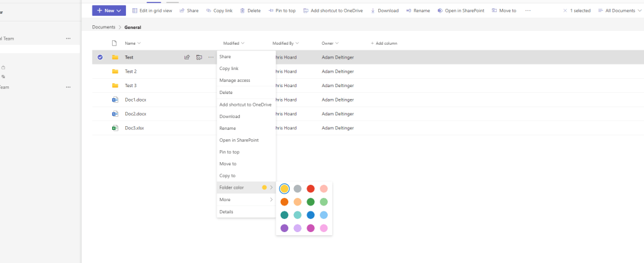Viewport: 644px width, 263px height.
Task: Pick the red folder color swatch
Action: [x=310, y=189]
